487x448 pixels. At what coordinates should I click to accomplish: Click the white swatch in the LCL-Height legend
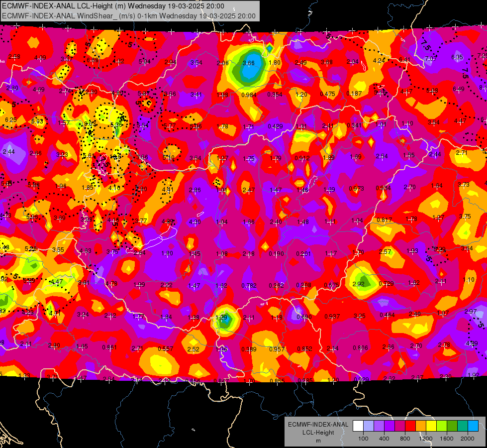click(x=358, y=426)
